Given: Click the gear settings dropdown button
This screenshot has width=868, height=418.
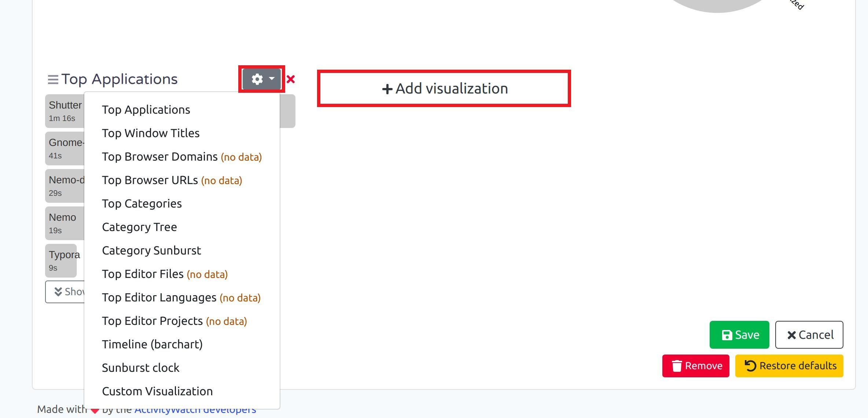Looking at the screenshot, I should (262, 79).
